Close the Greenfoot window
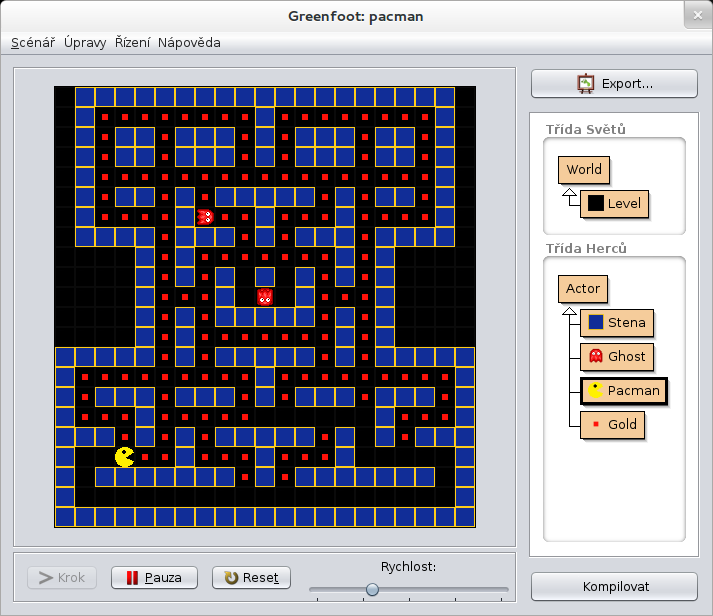The image size is (713, 616). click(x=698, y=15)
